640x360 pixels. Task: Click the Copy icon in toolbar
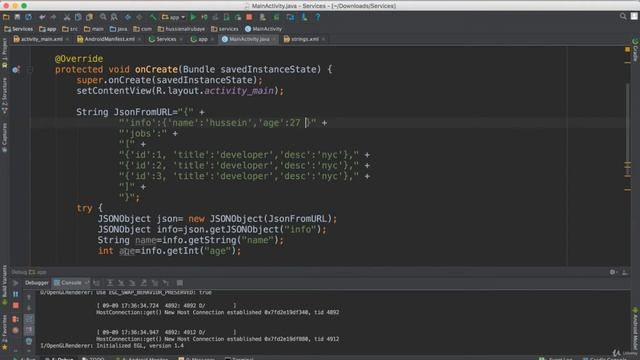[x=78, y=17]
